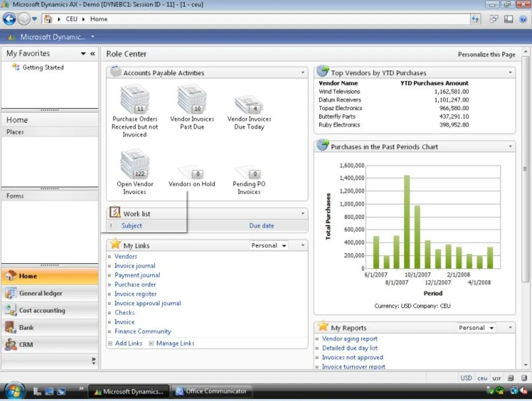Open the Payment journal link
532x401 pixels.
pos(137,275)
